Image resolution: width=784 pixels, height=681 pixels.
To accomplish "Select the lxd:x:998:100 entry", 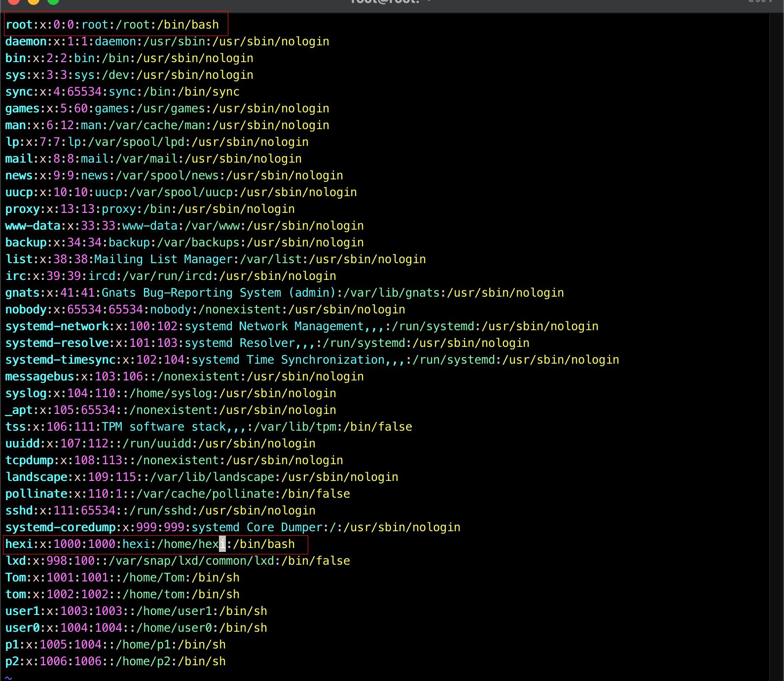I will click(x=178, y=561).
